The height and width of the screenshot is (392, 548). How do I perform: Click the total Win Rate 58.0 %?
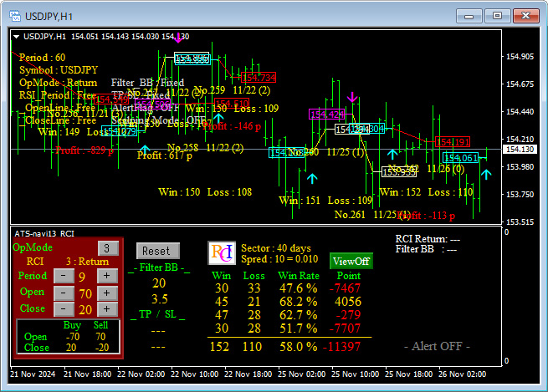[x=298, y=347]
